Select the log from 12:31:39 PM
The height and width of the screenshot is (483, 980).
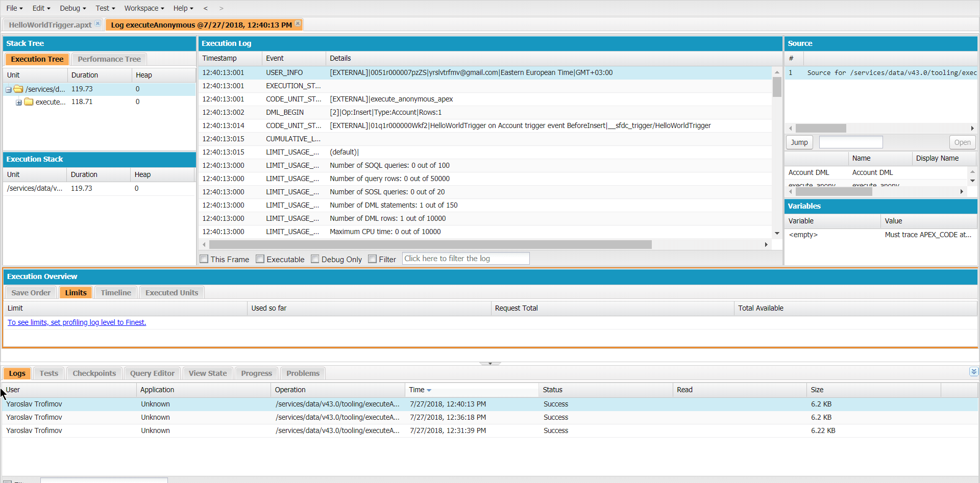[x=490, y=430]
